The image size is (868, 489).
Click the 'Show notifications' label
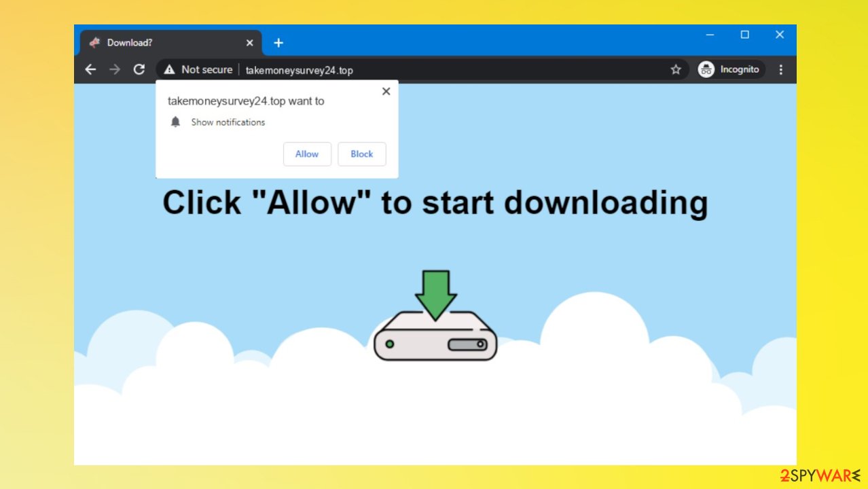(228, 122)
